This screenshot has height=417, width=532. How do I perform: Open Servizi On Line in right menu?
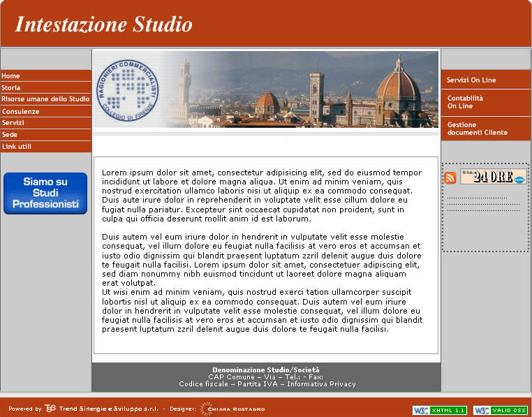486,80
